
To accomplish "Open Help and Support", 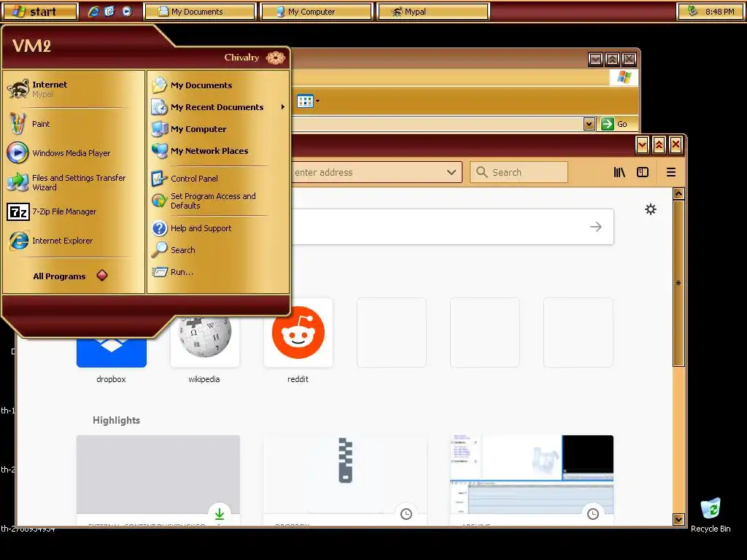I will click(192, 228).
